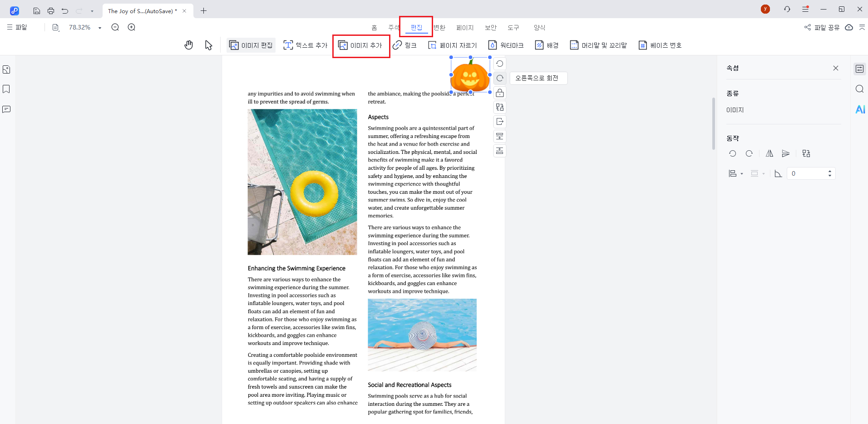This screenshot has height=424, width=868.
Task: Increase the rotation angle using the stepper
Action: coord(829,171)
